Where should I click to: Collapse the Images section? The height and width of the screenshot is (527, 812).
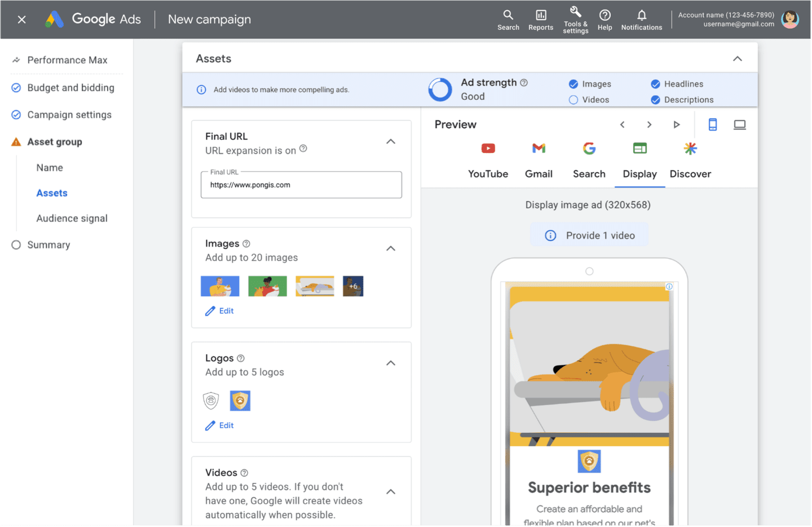(391, 249)
